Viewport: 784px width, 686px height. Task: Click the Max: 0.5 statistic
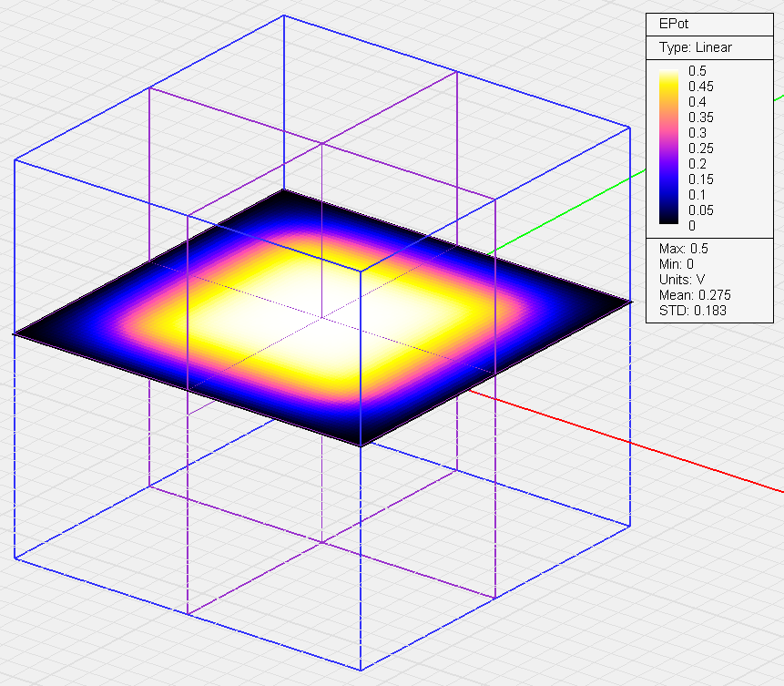684,249
